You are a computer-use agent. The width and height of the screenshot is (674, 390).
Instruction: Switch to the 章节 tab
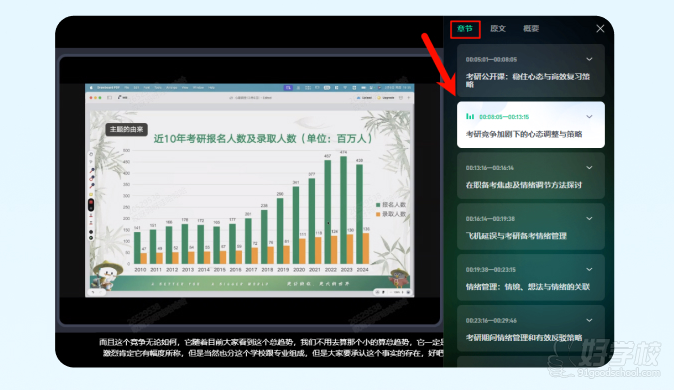[x=465, y=29]
